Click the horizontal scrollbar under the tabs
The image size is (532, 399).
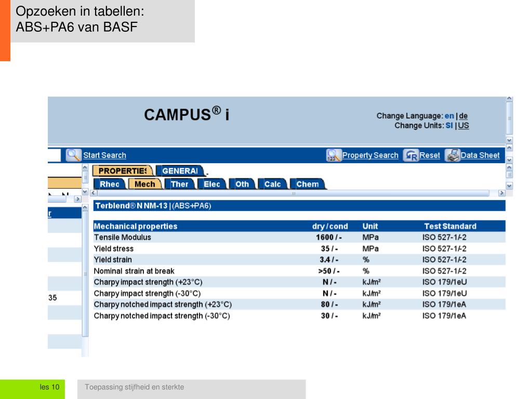[x=293, y=193]
